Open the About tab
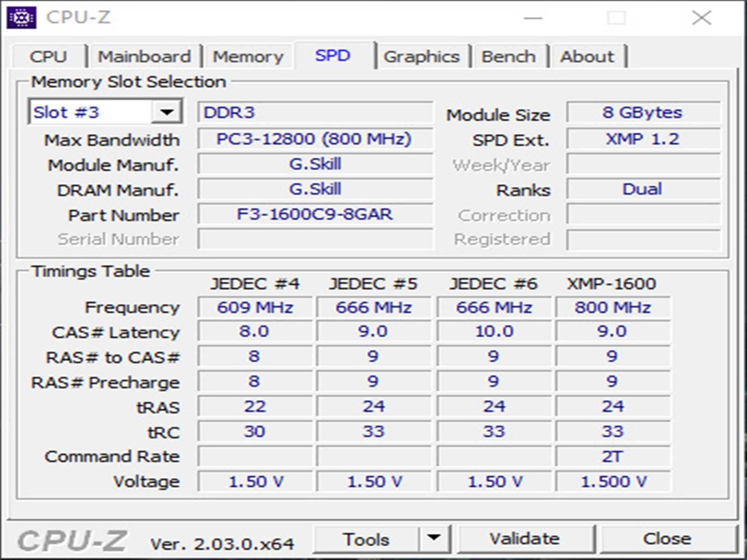 [587, 56]
